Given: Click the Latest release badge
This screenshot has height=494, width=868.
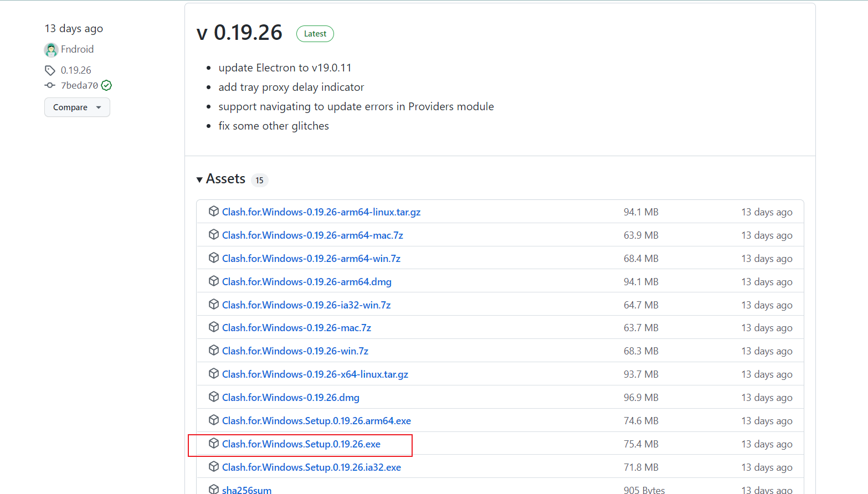Looking at the screenshot, I should point(315,34).
